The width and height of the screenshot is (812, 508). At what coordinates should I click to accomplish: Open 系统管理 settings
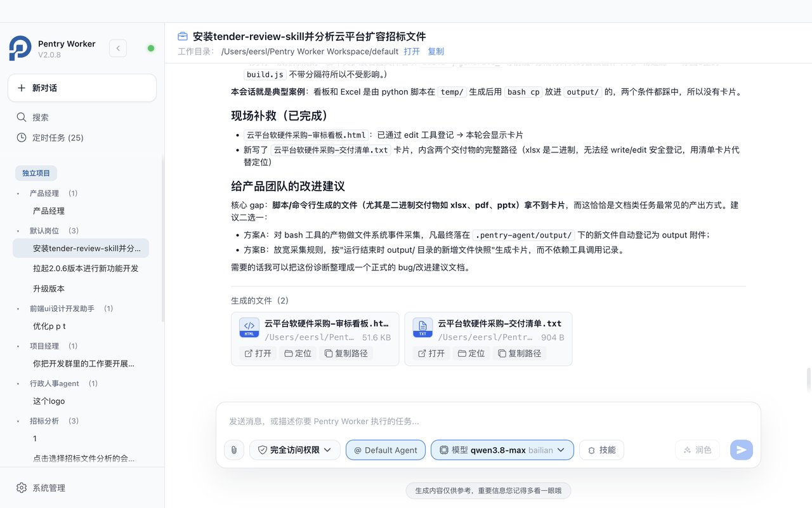pyautogui.click(x=82, y=488)
